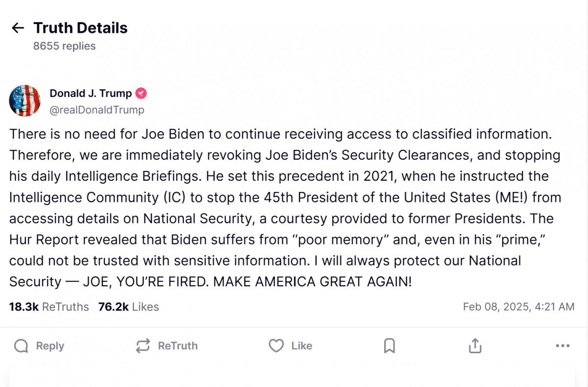Click the Feb 08, 2025 timestamp

[x=518, y=307]
